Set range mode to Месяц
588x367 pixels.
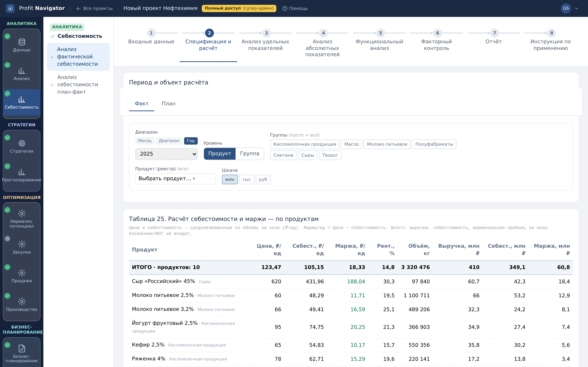pyautogui.click(x=145, y=141)
